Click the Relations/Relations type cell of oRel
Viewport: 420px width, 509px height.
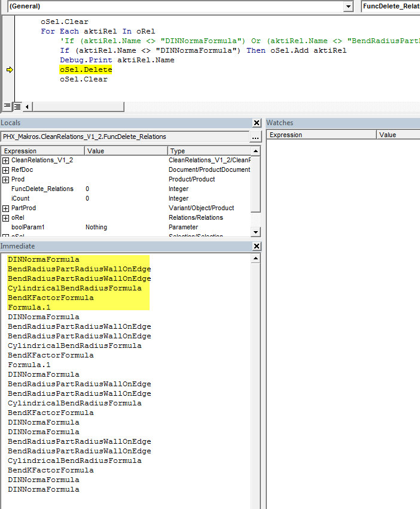tap(196, 217)
